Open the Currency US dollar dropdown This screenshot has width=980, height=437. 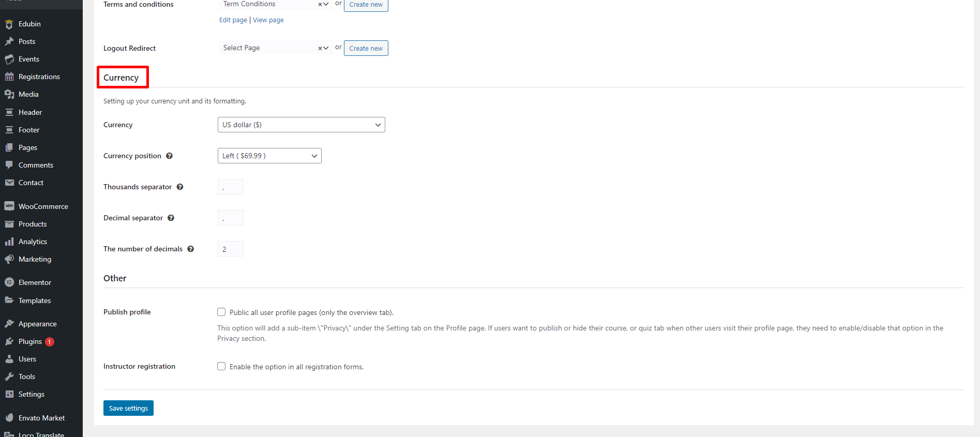point(301,125)
